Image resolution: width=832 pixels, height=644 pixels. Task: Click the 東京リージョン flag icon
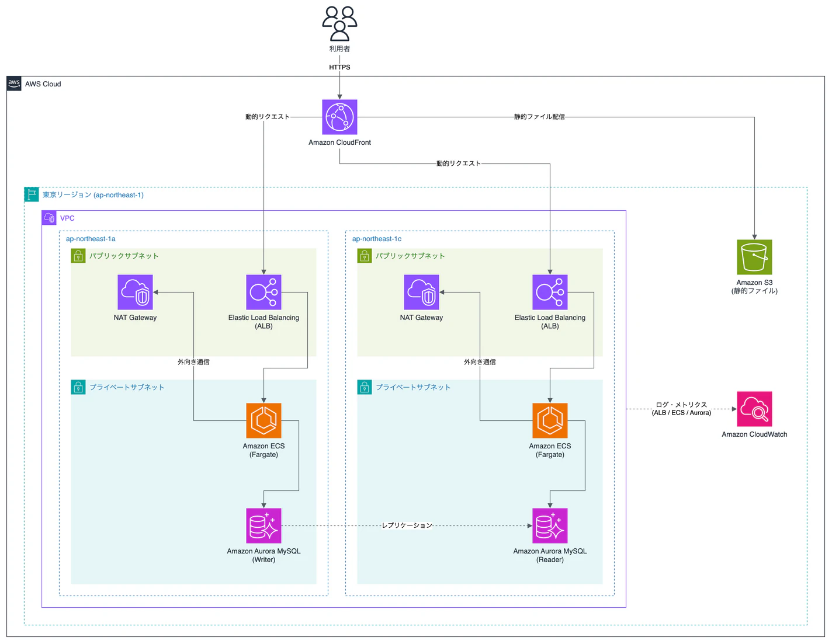pos(32,194)
